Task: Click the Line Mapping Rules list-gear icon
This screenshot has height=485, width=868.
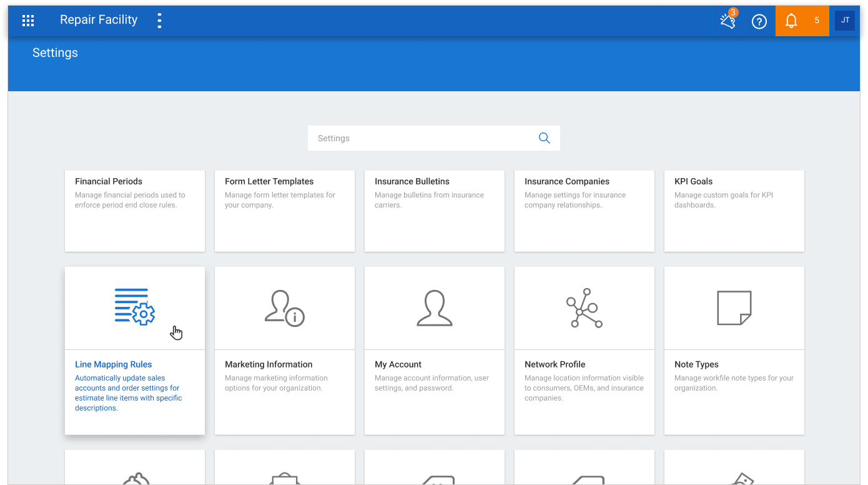Action: [135, 306]
